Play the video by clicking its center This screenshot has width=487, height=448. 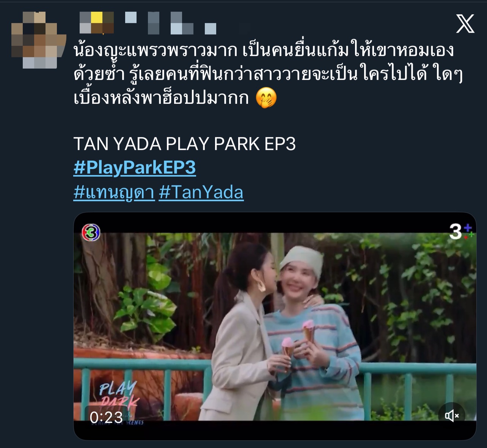(x=275, y=326)
